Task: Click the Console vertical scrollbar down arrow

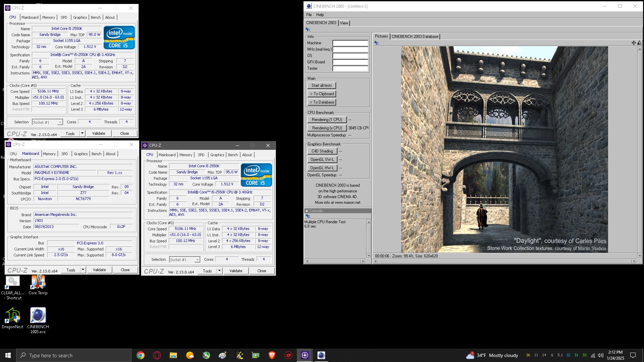Action: [369, 256]
